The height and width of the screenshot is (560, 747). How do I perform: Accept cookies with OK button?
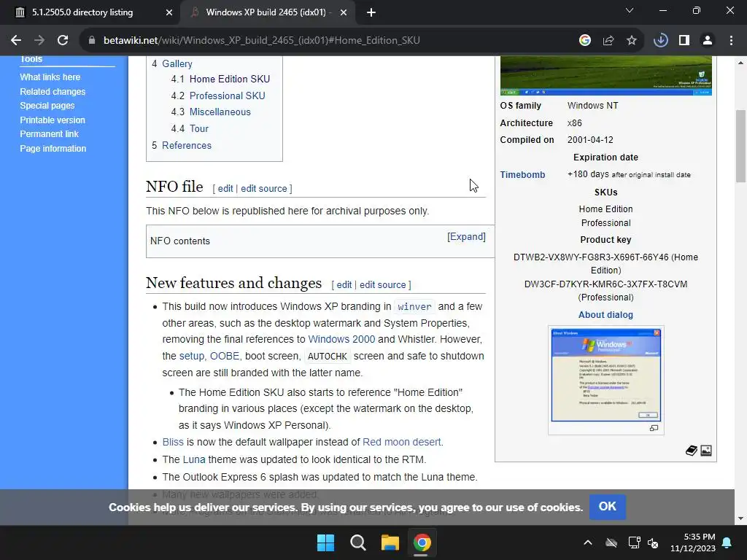pyautogui.click(x=608, y=507)
